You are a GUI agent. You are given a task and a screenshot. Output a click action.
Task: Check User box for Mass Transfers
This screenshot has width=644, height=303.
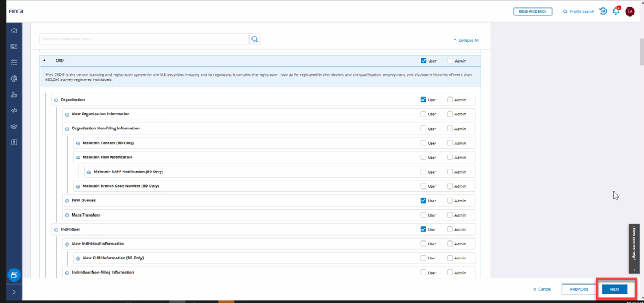423,215
